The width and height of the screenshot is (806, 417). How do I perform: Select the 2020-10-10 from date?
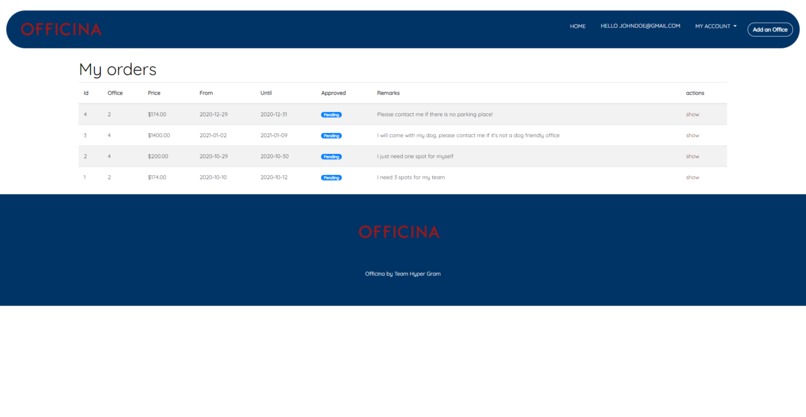click(x=213, y=177)
